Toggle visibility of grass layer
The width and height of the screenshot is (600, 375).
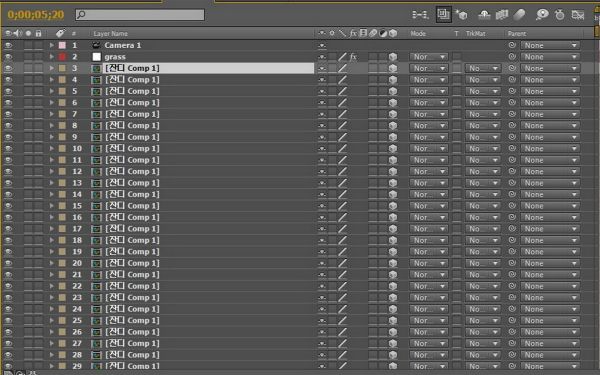(8, 57)
